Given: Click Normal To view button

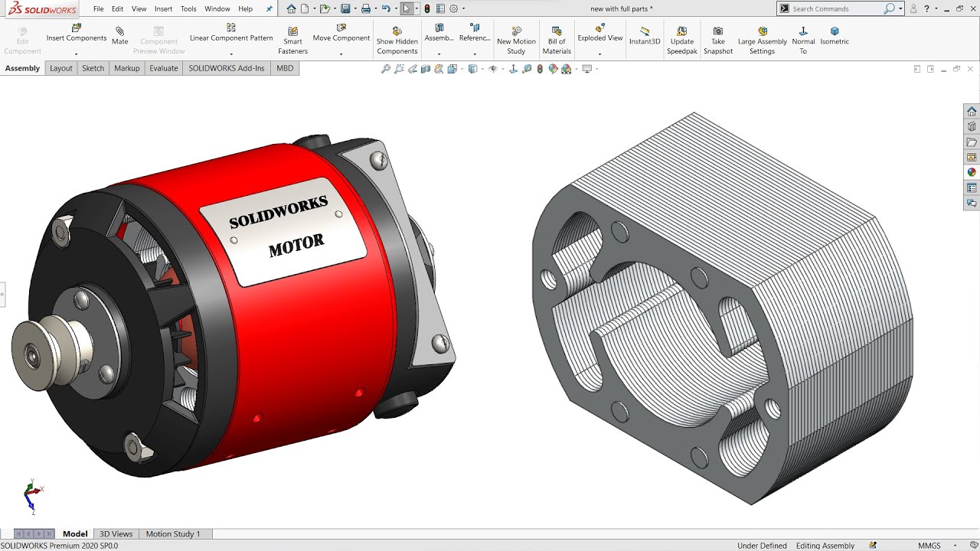Looking at the screenshot, I should click(803, 41).
